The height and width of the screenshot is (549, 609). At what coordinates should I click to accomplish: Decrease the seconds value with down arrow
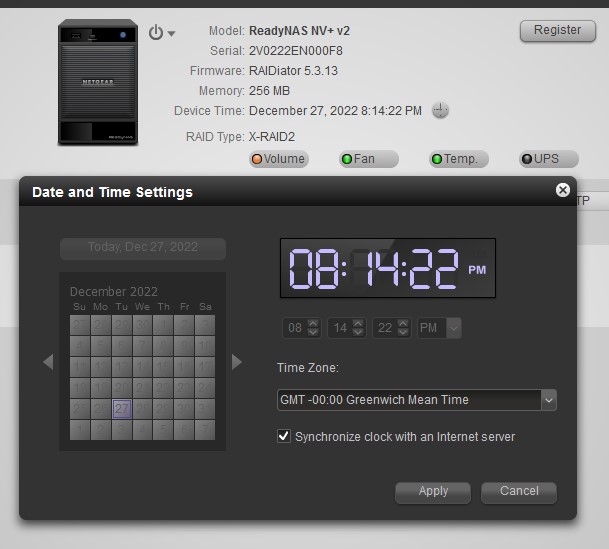(403, 332)
